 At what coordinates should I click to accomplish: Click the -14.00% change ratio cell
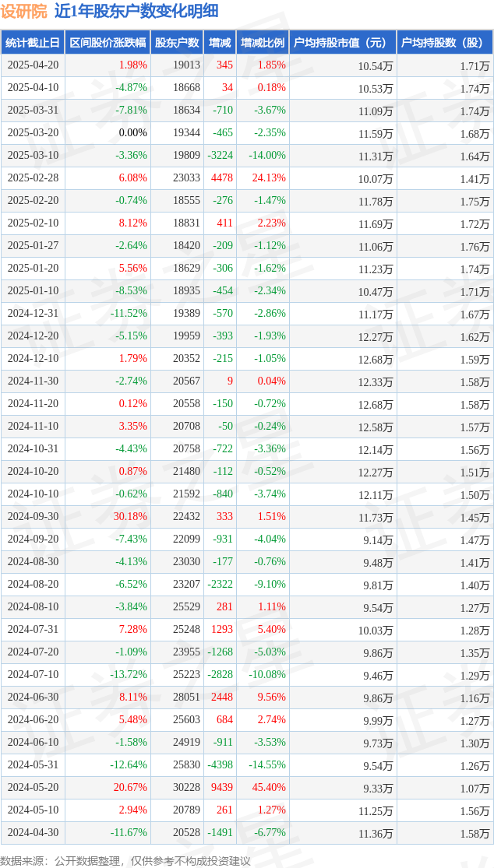click(267, 155)
